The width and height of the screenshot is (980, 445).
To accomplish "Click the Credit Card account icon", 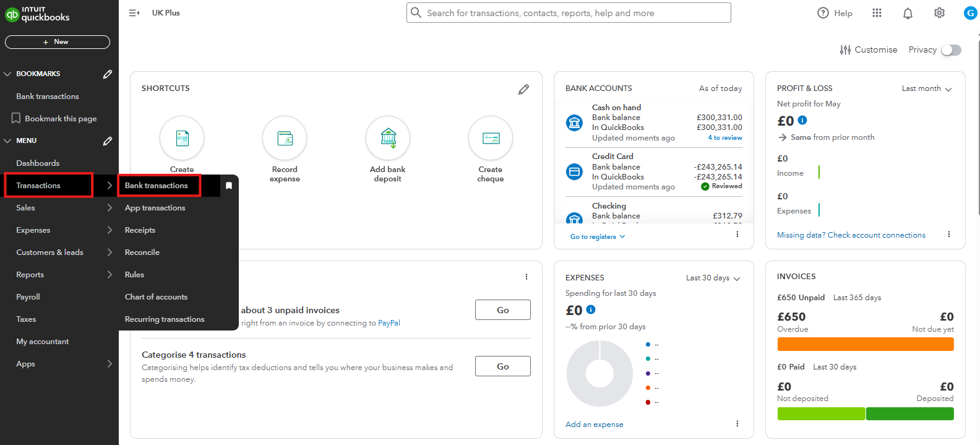I will (575, 171).
